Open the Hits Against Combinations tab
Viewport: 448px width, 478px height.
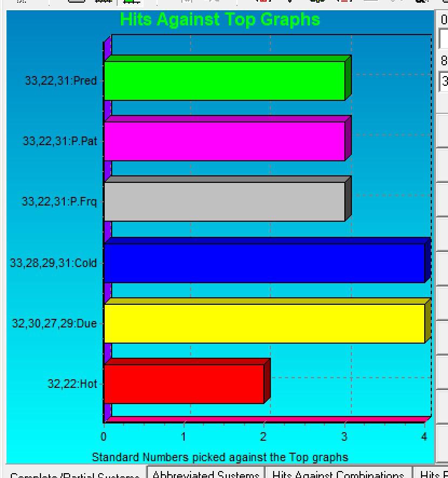click(x=338, y=474)
